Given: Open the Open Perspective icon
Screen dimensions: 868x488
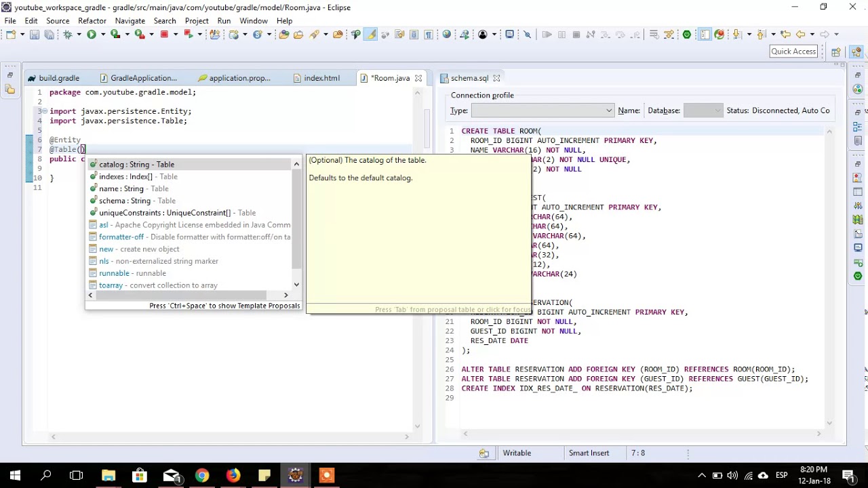Looking at the screenshot, I should 836,52.
